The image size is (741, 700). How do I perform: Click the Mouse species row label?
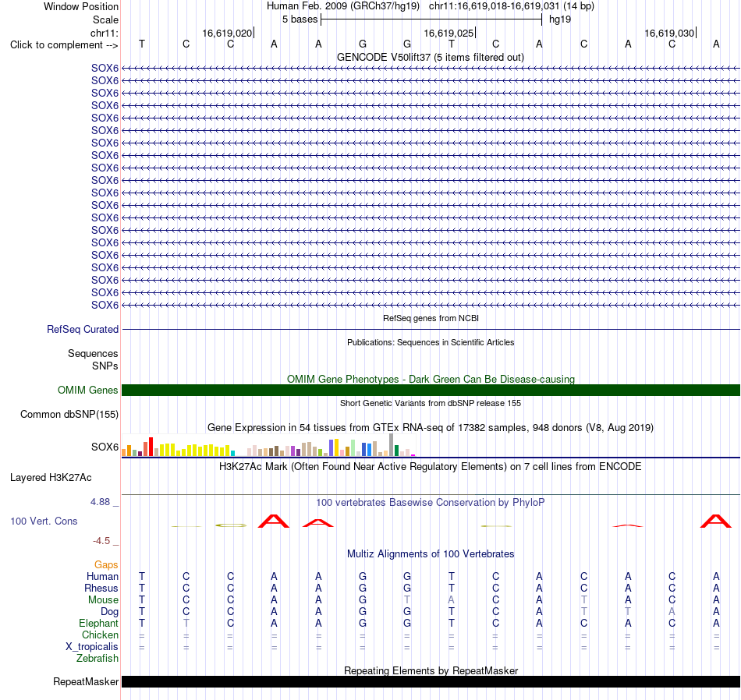click(103, 600)
